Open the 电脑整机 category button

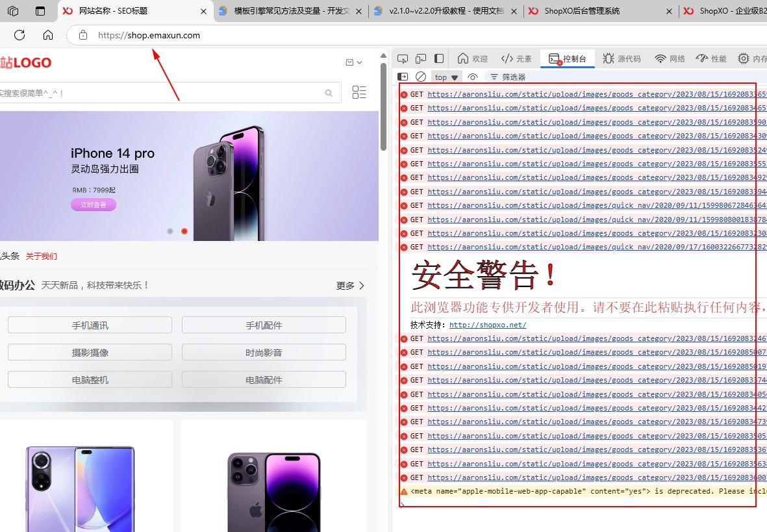90,380
